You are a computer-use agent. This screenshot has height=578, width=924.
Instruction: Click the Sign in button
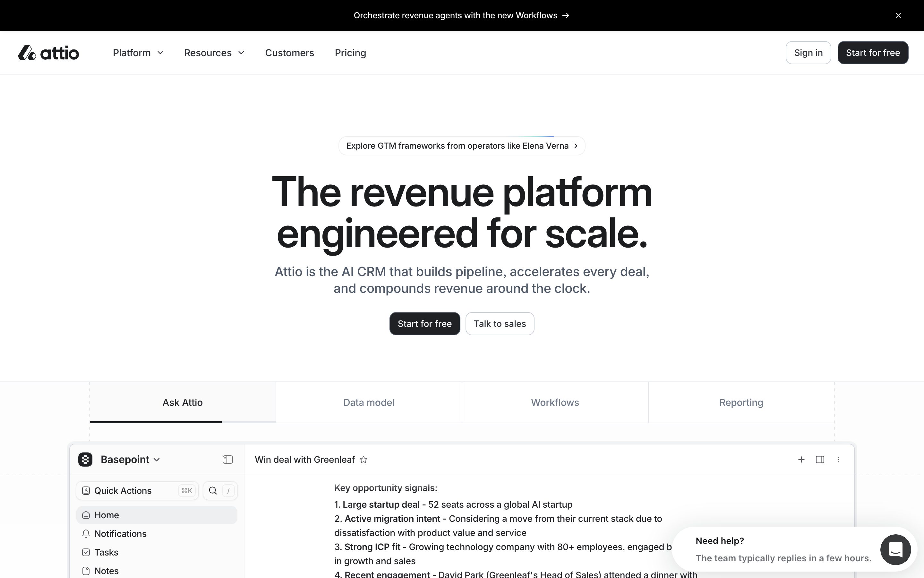(808, 53)
